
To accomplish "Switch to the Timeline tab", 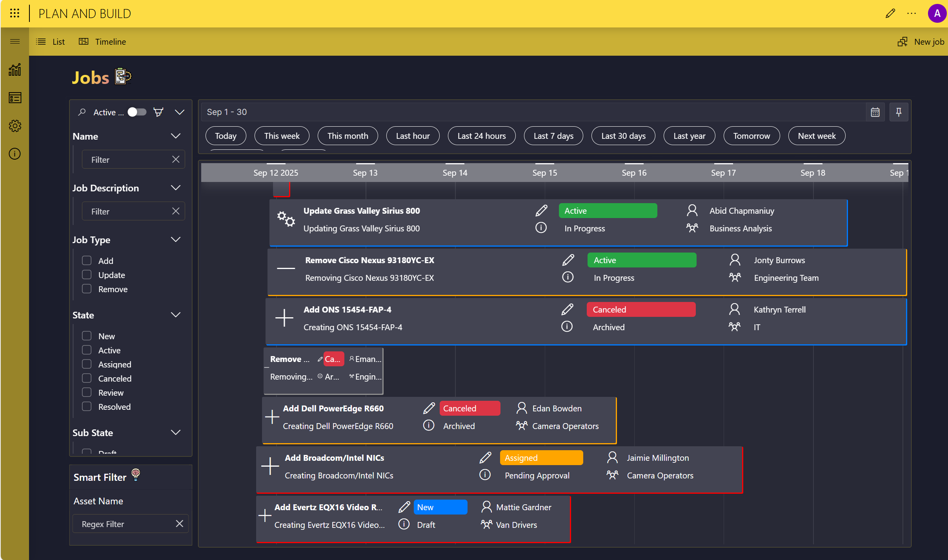I will click(103, 42).
